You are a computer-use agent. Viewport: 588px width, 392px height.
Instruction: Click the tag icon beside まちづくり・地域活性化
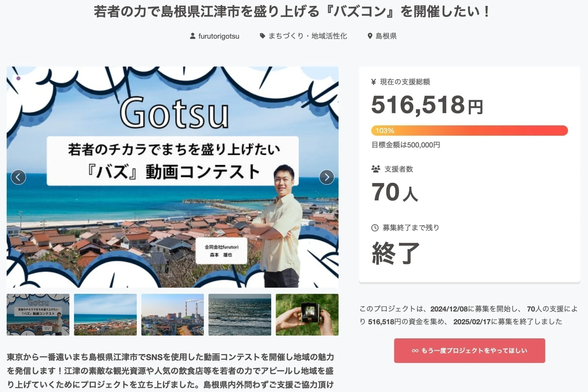click(x=262, y=36)
